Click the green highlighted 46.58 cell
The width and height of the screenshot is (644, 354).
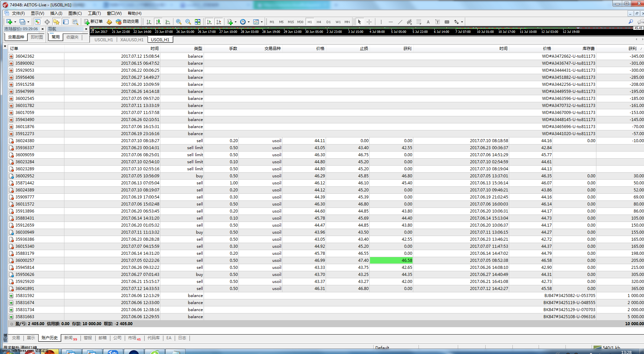tap(391, 260)
